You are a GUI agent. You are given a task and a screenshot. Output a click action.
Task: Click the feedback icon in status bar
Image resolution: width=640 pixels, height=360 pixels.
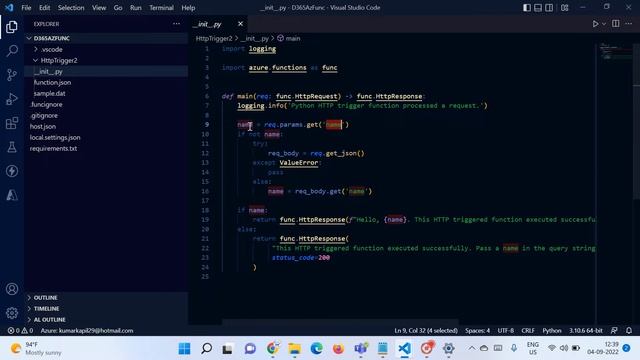pyautogui.click(x=614, y=331)
